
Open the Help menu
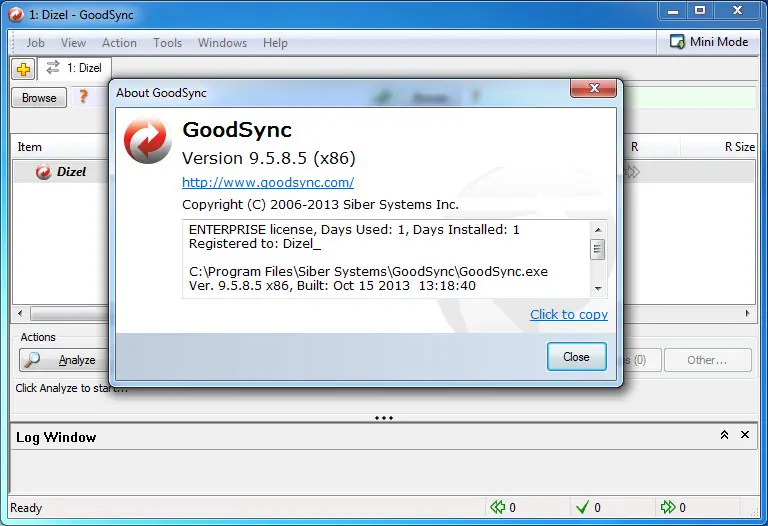[x=275, y=43]
